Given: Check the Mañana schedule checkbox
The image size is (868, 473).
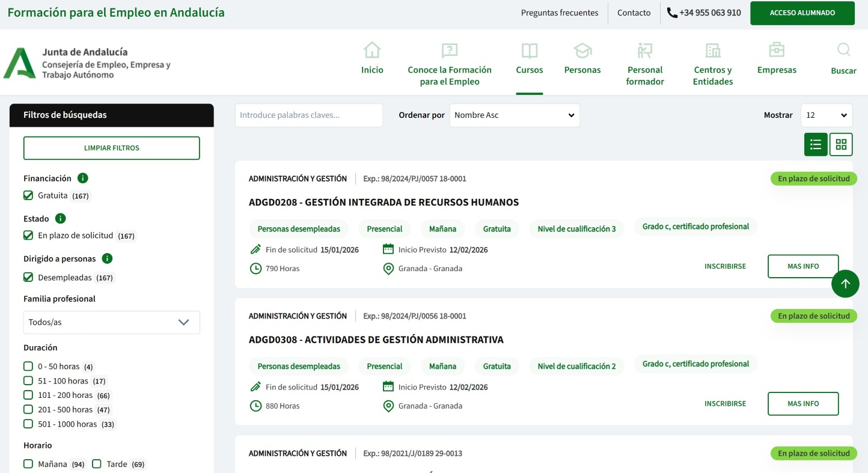Looking at the screenshot, I should point(28,464).
